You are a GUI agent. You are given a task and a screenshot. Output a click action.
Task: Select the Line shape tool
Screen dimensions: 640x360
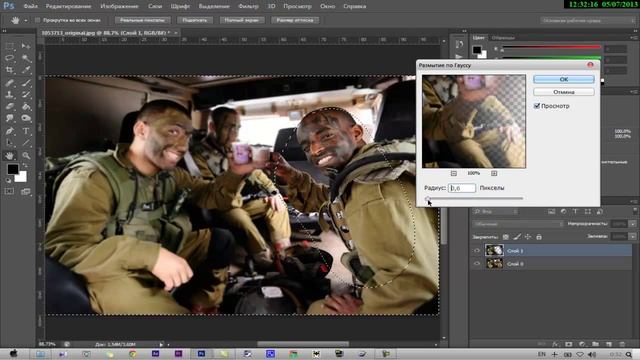(x=26, y=143)
